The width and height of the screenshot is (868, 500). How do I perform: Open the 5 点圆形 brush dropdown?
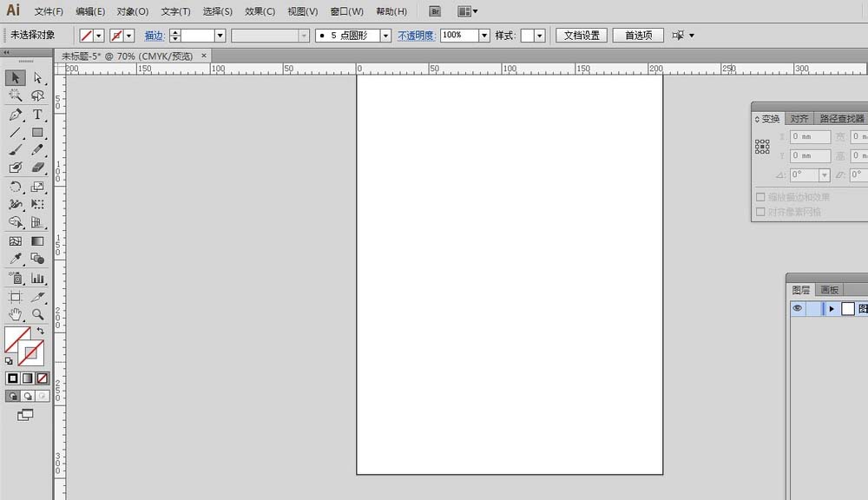pyautogui.click(x=386, y=36)
